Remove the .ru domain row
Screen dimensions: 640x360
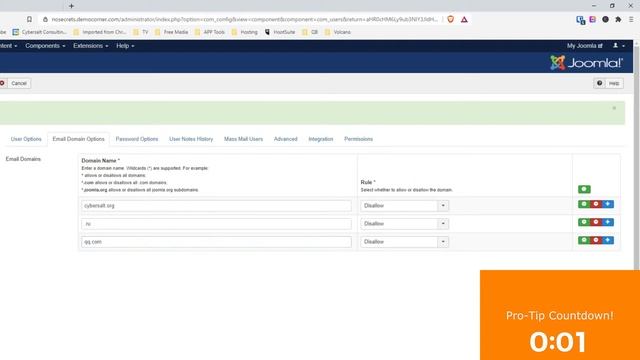point(596,222)
